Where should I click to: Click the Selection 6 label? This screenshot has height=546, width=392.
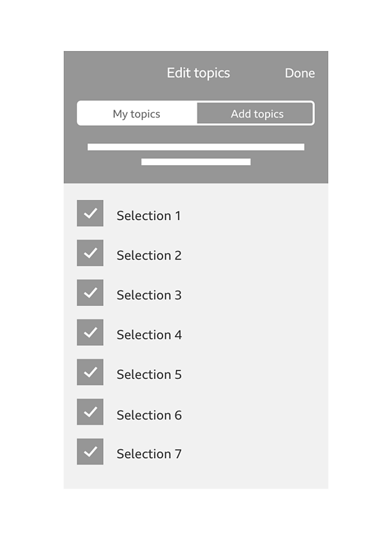point(149,415)
